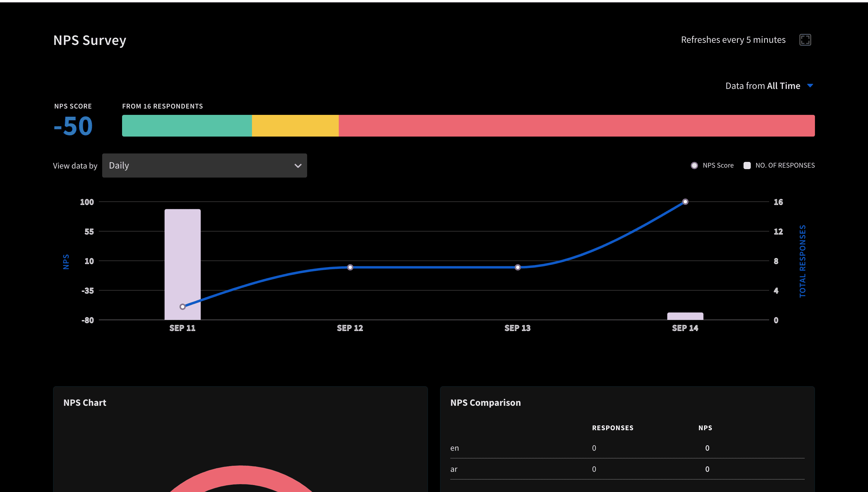This screenshot has height=492, width=868.
Task: Click the small SEP 14 response bar
Action: point(685,316)
